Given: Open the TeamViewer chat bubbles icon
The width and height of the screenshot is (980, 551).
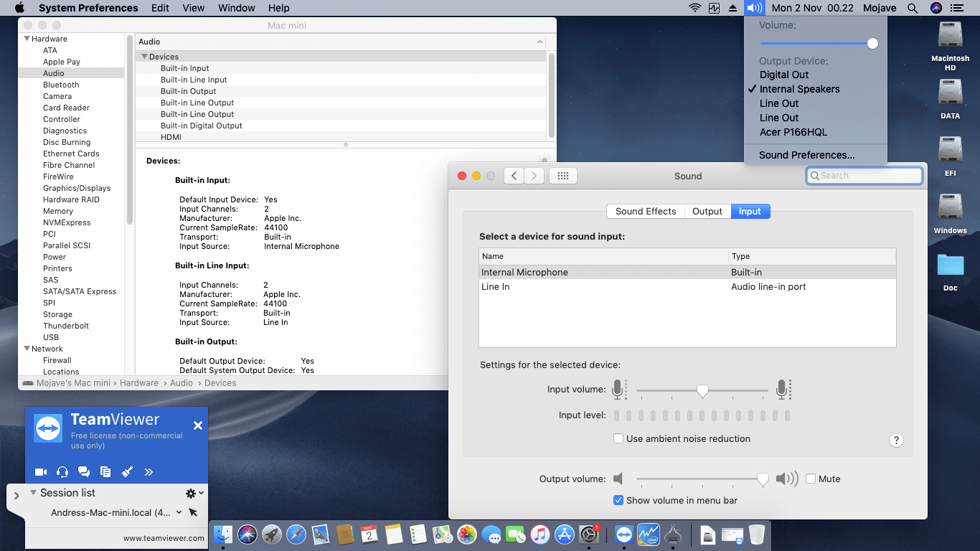Looking at the screenshot, I should coord(84,472).
